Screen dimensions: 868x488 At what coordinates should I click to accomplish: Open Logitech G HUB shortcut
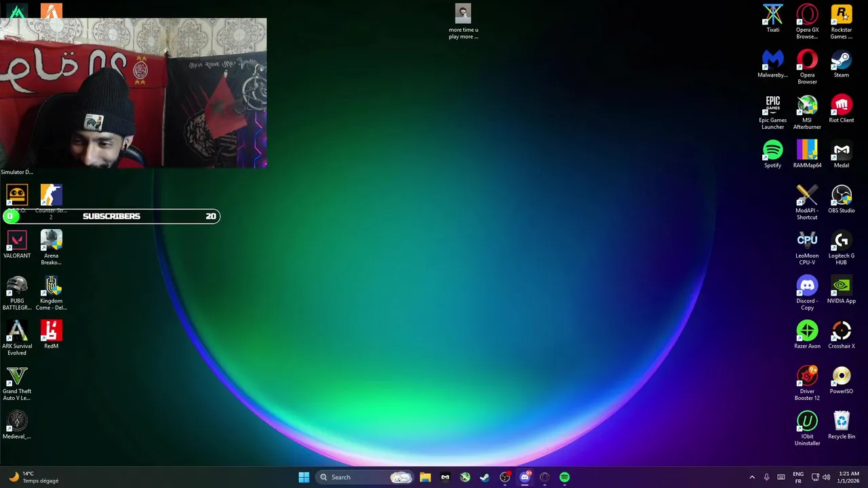[842, 248]
